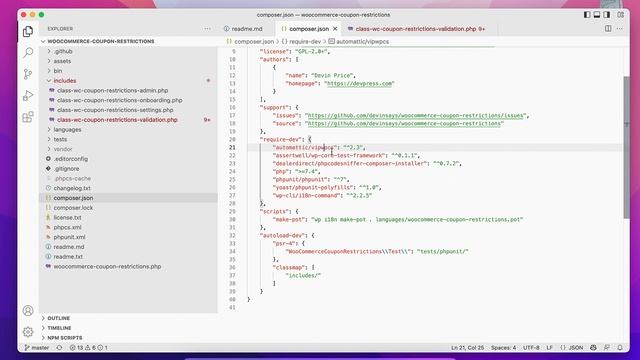Switch to class-wc-coupon-restrictions-validation.php tab

(416, 29)
